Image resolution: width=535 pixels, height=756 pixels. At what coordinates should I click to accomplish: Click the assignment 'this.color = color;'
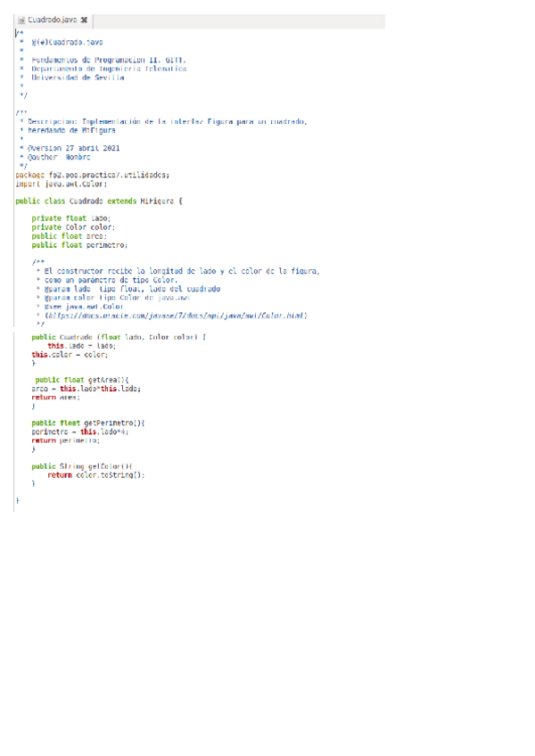(x=70, y=355)
